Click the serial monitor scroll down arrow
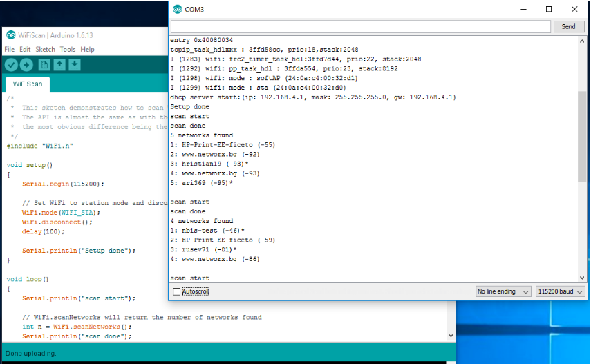Image resolution: width=591 pixels, height=364 pixels. point(582,278)
